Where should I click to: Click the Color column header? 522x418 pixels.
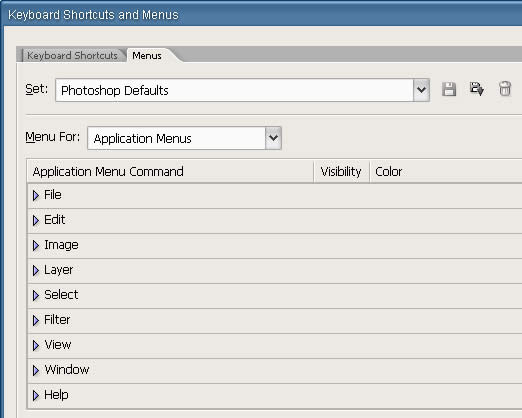[389, 172]
